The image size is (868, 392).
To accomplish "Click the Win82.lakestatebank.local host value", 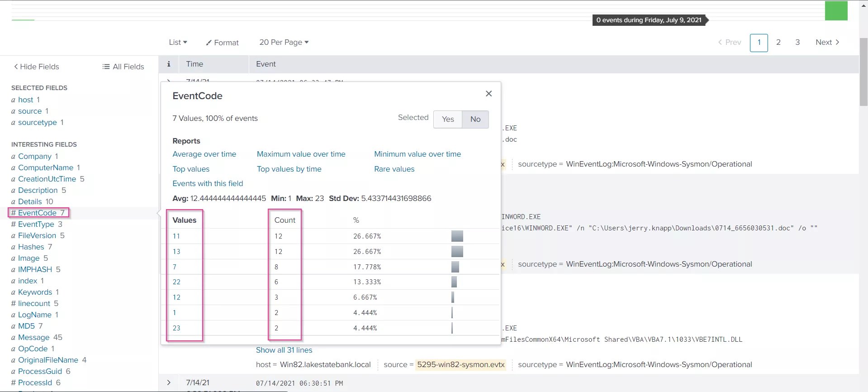I will coord(325,364).
